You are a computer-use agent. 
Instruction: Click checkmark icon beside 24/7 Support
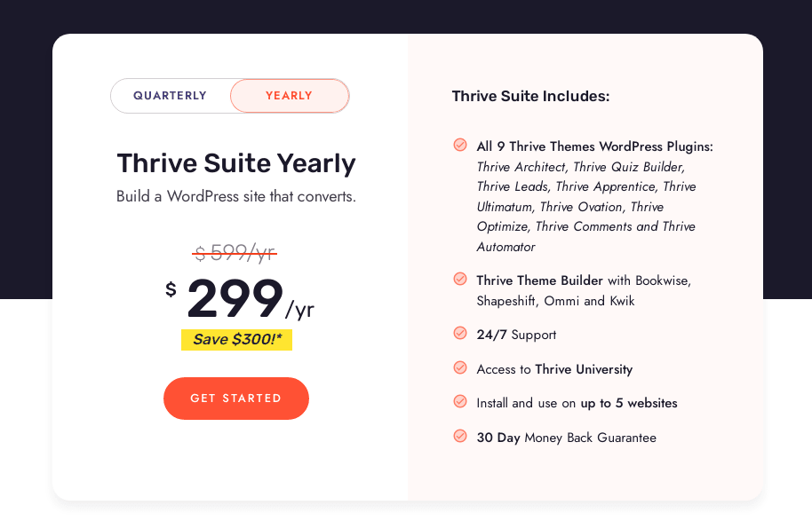point(460,334)
